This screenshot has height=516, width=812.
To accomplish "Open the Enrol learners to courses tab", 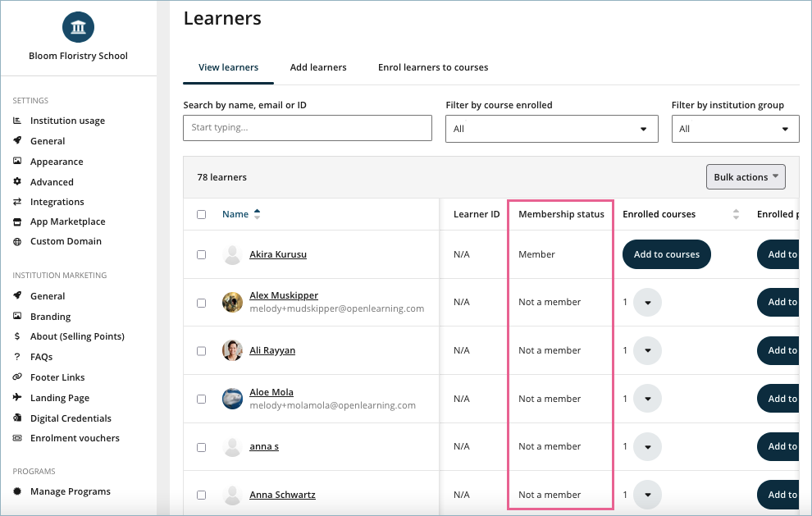I will (x=432, y=67).
